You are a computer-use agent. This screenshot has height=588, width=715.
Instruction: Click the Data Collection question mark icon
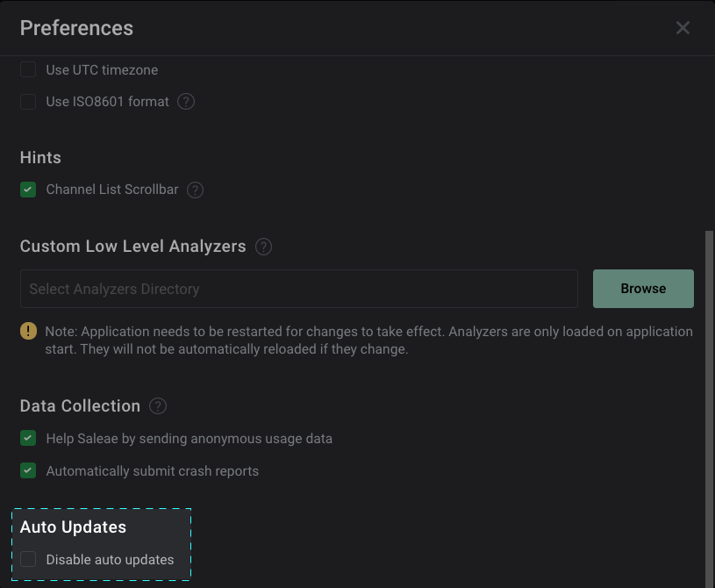click(157, 406)
